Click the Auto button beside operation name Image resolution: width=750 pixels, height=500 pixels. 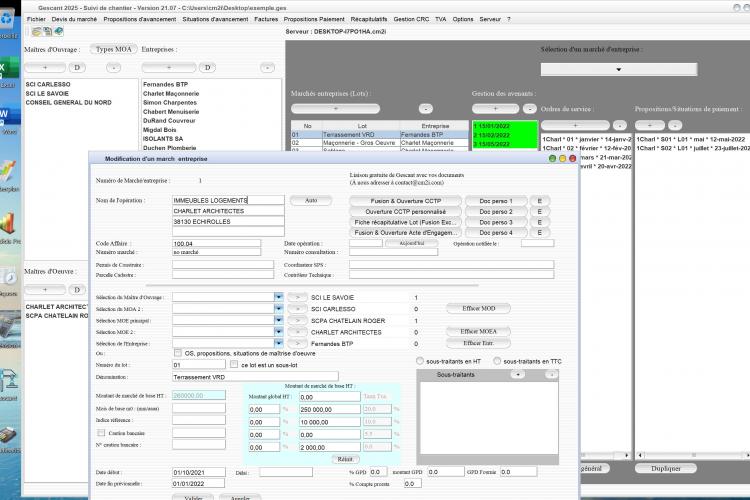click(311, 200)
